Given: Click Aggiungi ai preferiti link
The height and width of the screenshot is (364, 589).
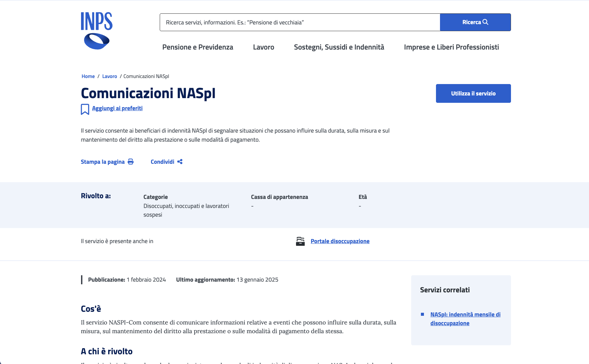Looking at the screenshot, I should (117, 108).
